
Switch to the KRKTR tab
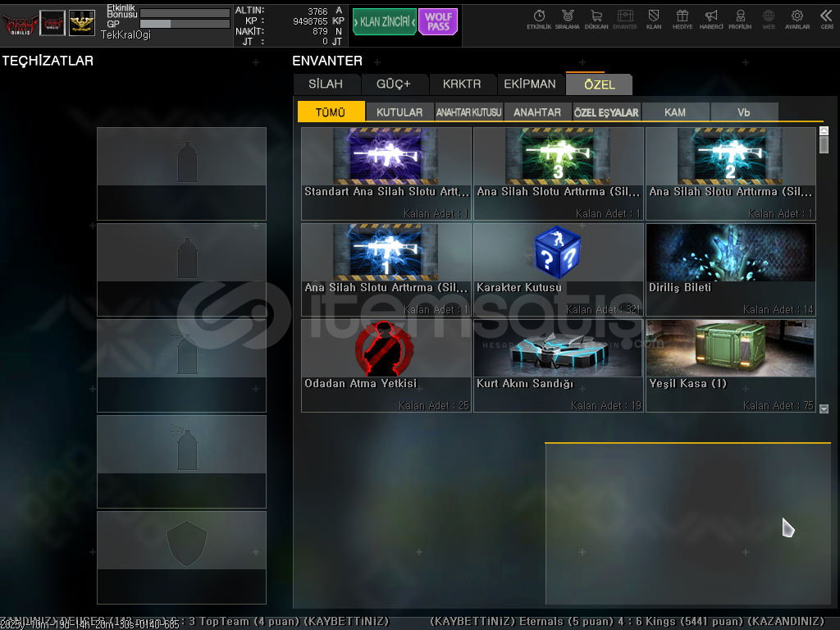(462, 84)
